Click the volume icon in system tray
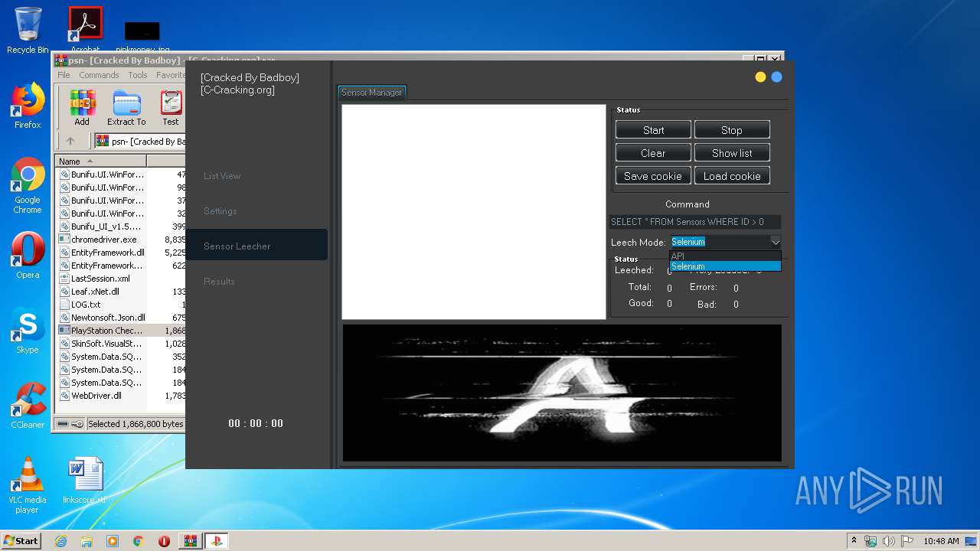 (x=889, y=541)
